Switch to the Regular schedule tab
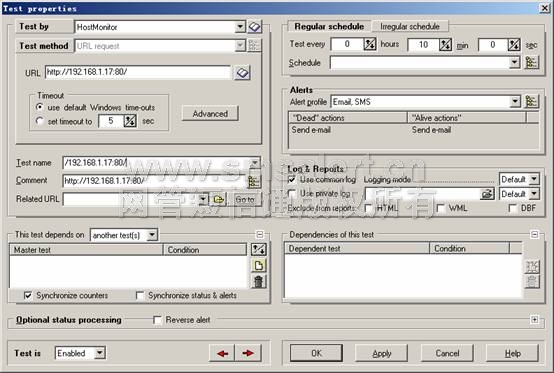 (329, 26)
